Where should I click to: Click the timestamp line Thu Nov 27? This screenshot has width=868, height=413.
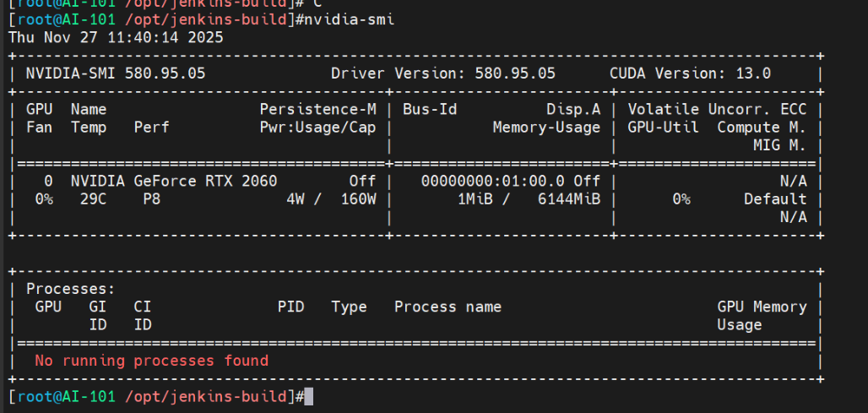[x=116, y=38]
